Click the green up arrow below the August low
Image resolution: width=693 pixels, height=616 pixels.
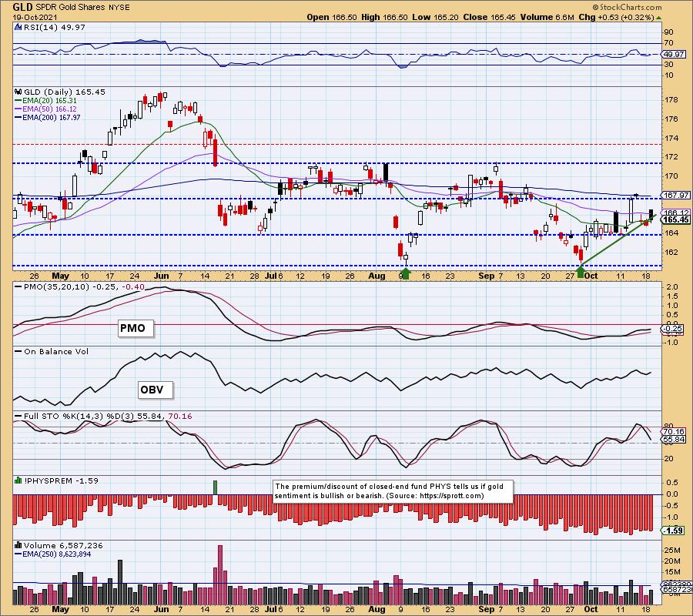click(406, 273)
